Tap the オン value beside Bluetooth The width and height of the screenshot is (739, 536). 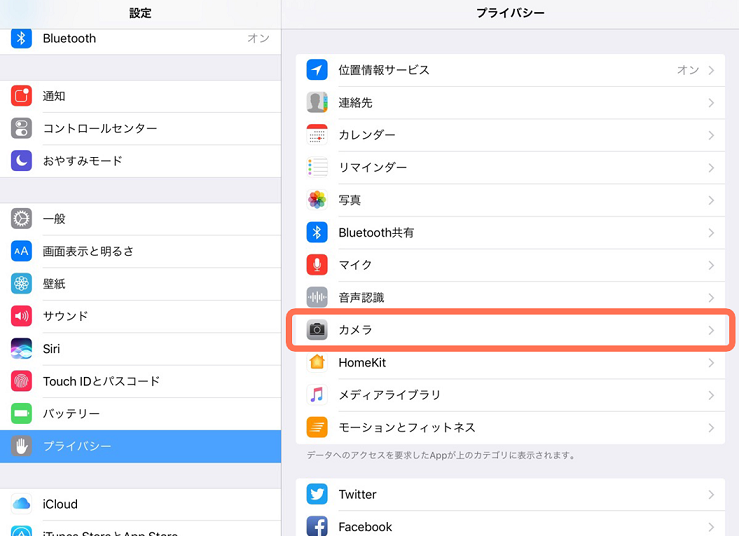pyautogui.click(x=258, y=38)
